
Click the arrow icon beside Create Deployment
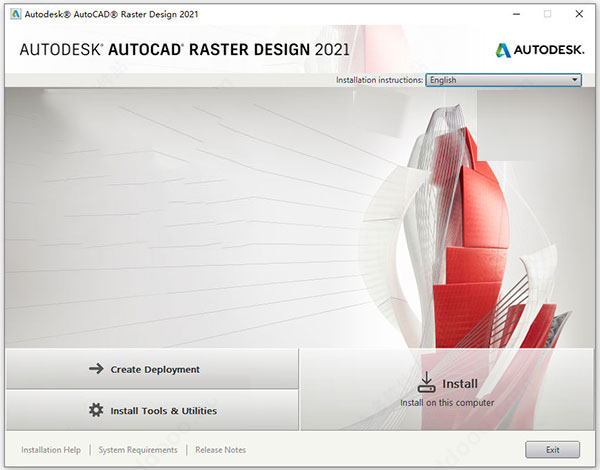click(96, 369)
